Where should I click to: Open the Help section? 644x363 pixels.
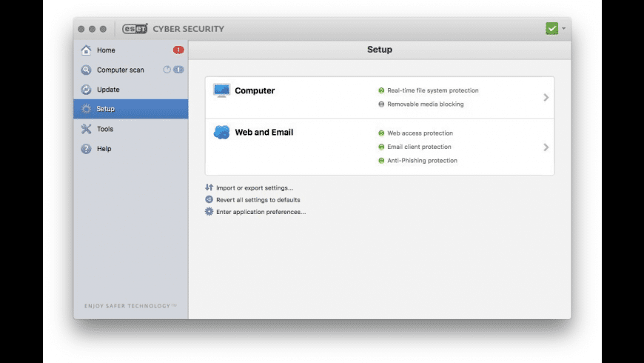pyautogui.click(x=130, y=148)
